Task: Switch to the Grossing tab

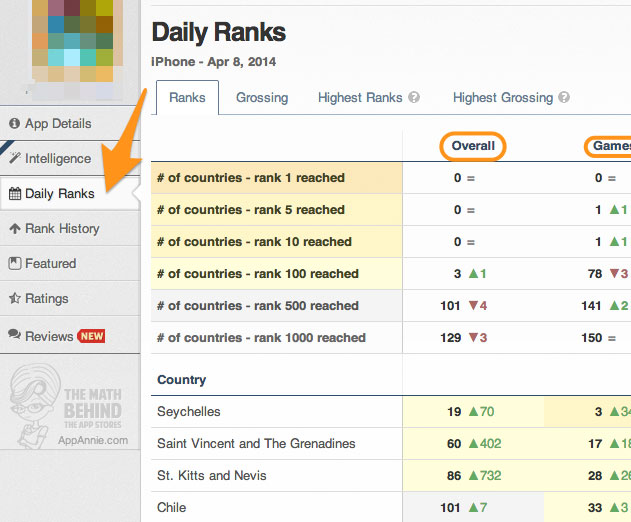Action: pyautogui.click(x=262, y=98)
